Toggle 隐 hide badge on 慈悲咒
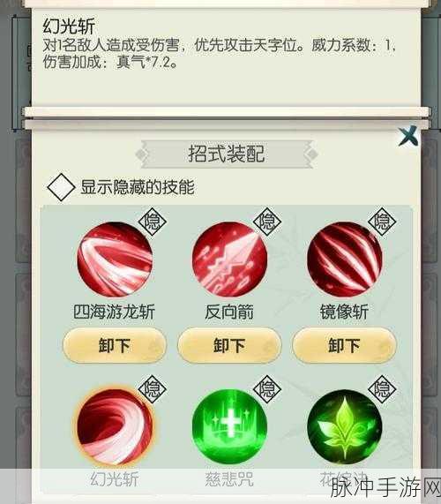This screenshot has height=504, width=441. click(267, 389)
